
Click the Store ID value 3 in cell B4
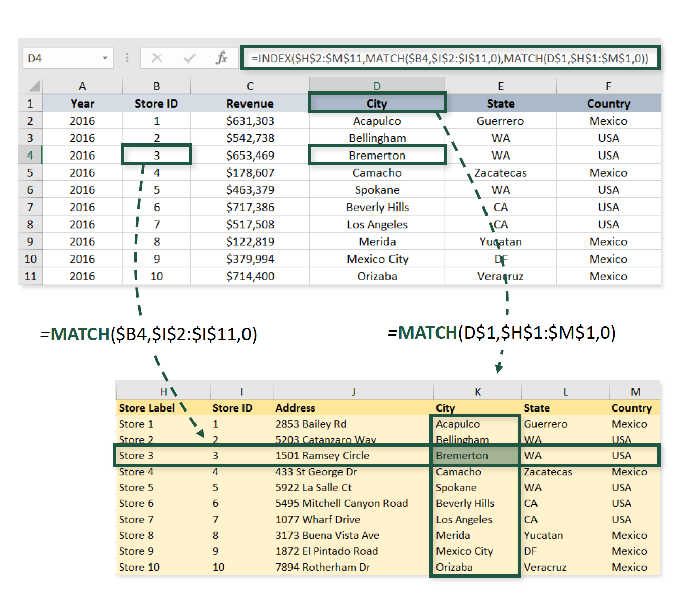pos(156,155)
